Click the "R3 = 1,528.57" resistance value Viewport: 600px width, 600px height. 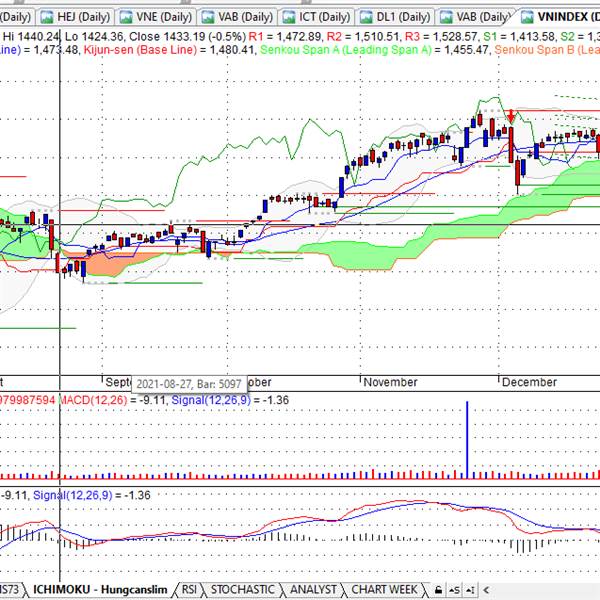click(441, 37)
